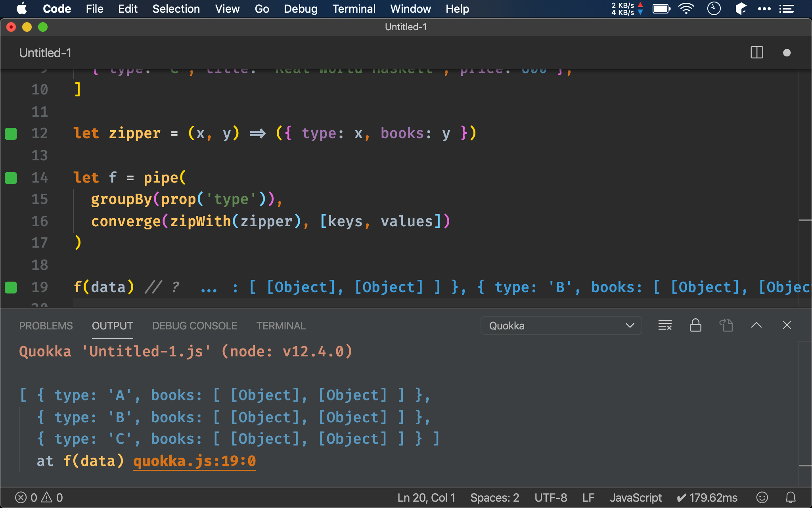812x508 pixels.
Task: Open the notification center list icon
Action: [x=787, y=9]
